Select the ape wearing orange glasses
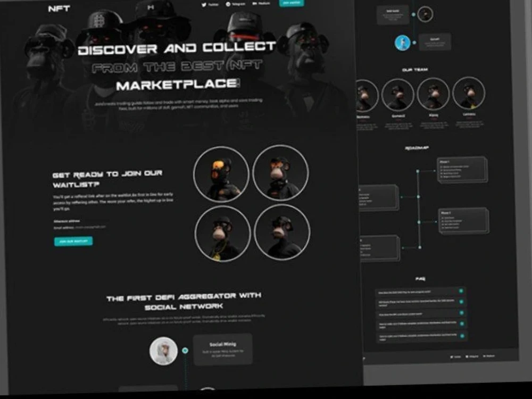 pos(280,173)
